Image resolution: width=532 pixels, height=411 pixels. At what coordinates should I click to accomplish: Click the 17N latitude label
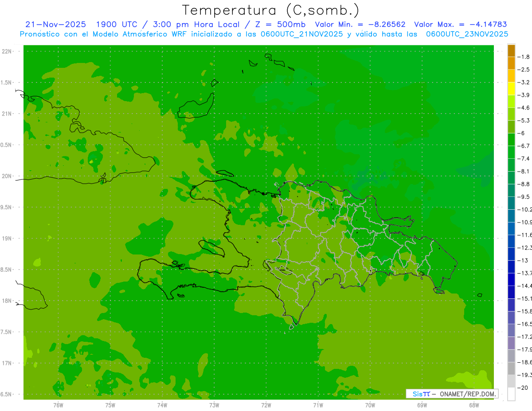click(x=7, y=363)
